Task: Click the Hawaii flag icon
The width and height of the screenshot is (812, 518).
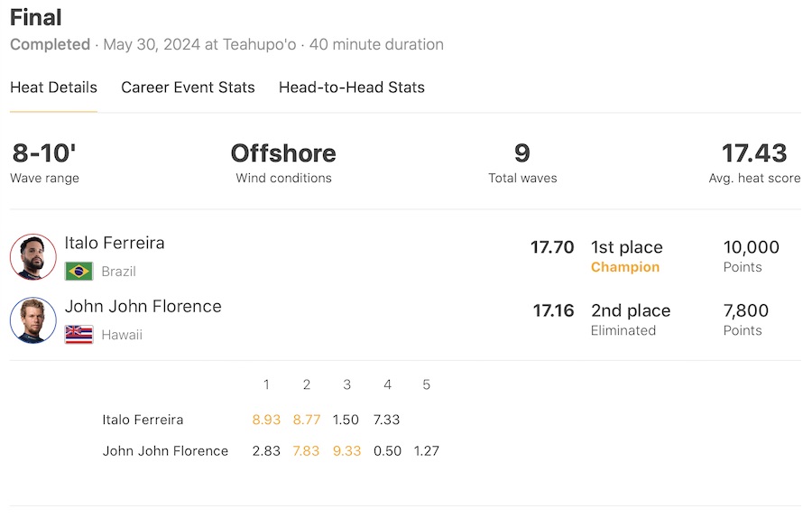Action: (x=78, y=334)
